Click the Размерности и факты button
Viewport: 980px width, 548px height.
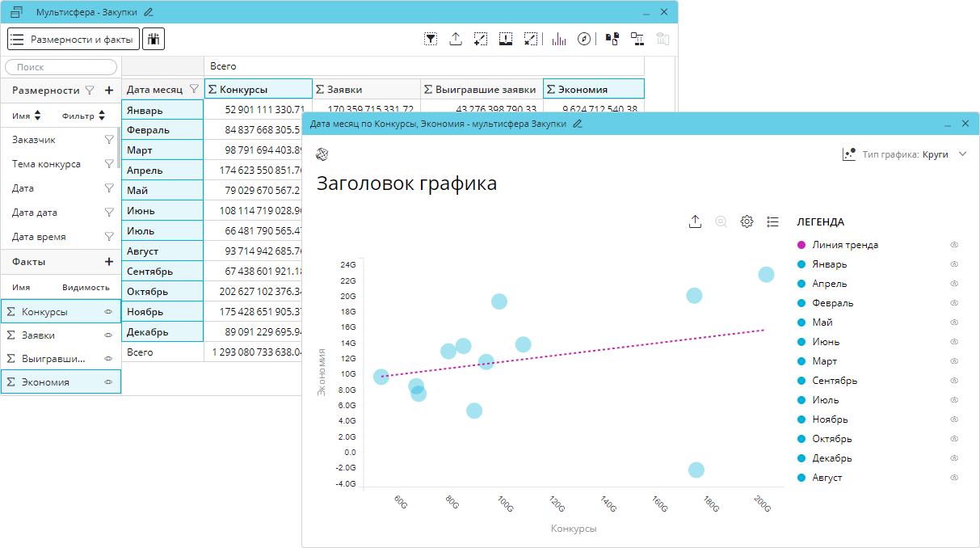pos(74,39)
